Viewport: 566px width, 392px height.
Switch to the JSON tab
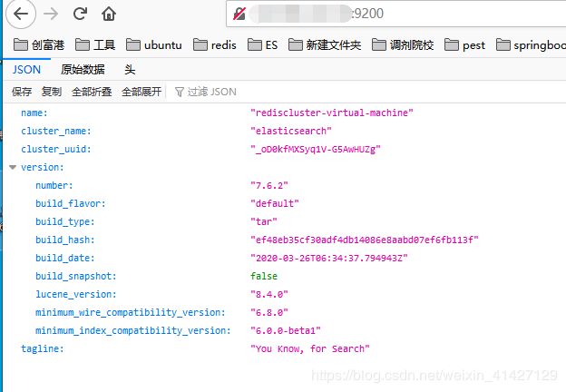coord(26,69)
